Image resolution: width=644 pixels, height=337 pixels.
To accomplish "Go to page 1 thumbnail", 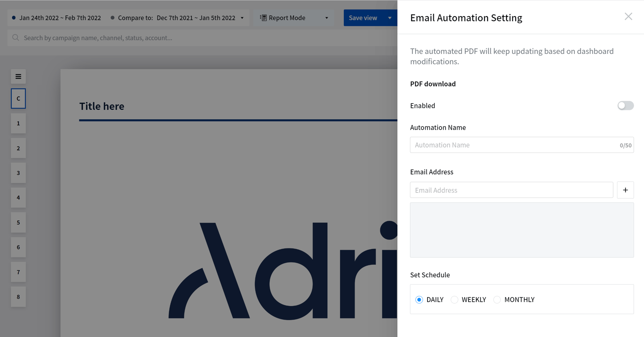I will 18,123.
